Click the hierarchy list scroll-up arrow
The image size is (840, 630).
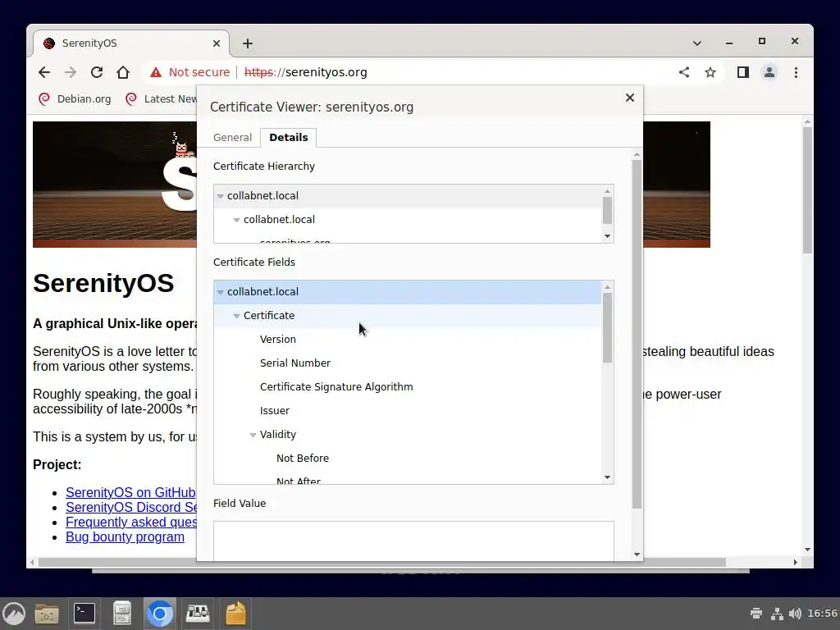tap(607, 191)
